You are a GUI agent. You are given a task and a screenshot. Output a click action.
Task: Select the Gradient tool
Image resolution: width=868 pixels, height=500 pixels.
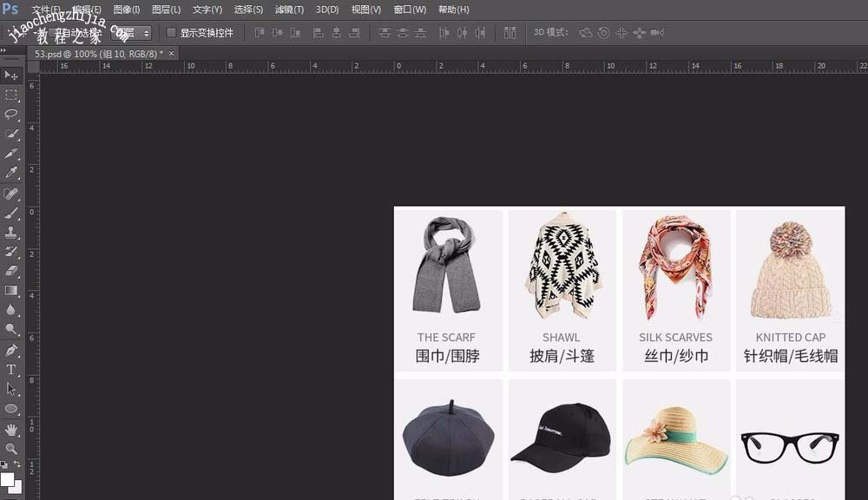[11, 289]
